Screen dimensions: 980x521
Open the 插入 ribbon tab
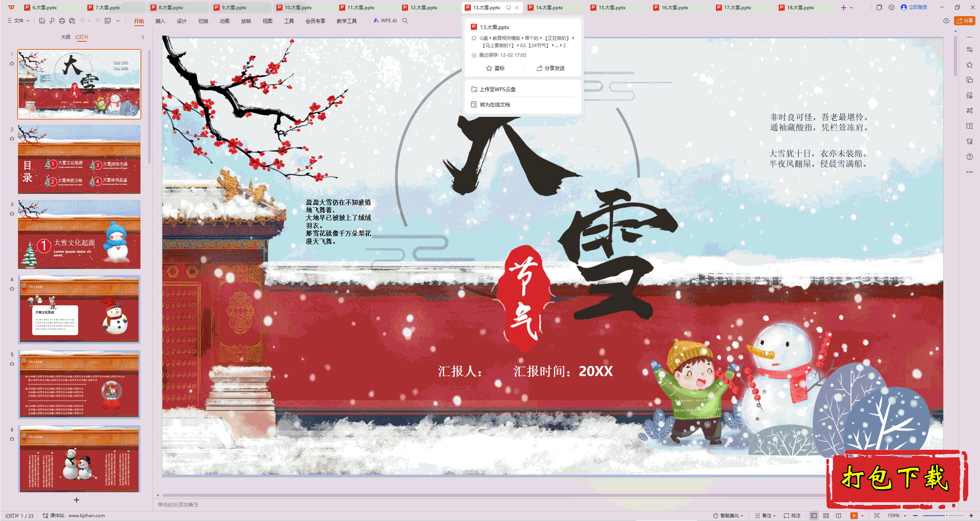(x=160, y=21)
